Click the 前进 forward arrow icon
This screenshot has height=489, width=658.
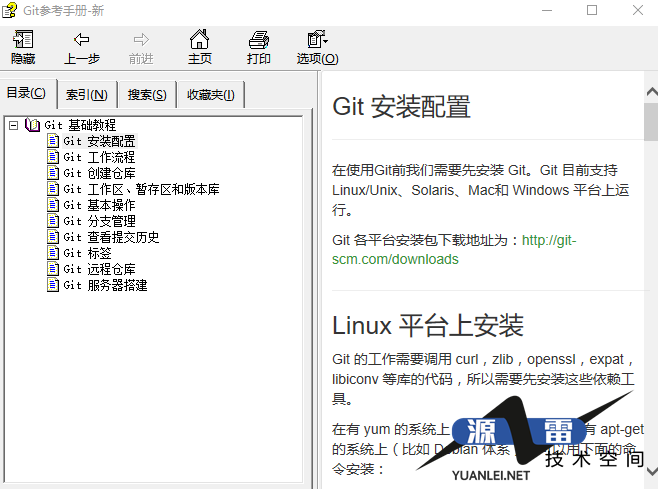click(141, 39)
